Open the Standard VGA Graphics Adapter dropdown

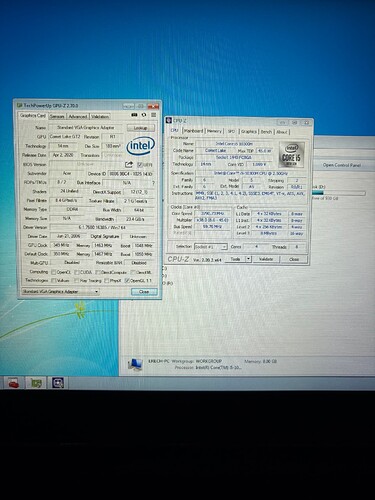pyautogui.click(x=60, y=292)
